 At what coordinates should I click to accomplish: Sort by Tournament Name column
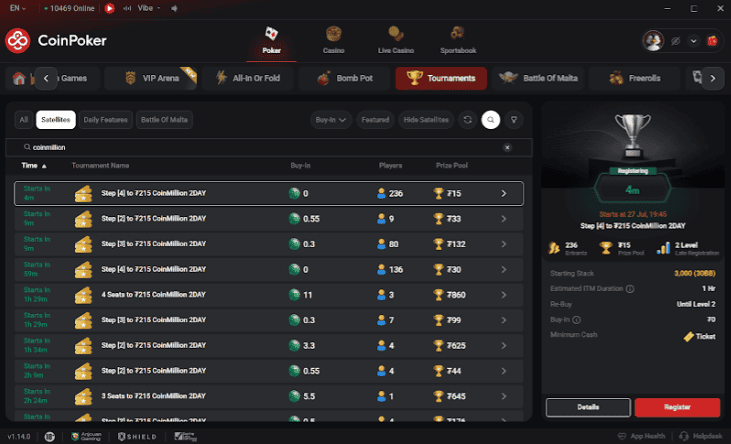[100, 166]
